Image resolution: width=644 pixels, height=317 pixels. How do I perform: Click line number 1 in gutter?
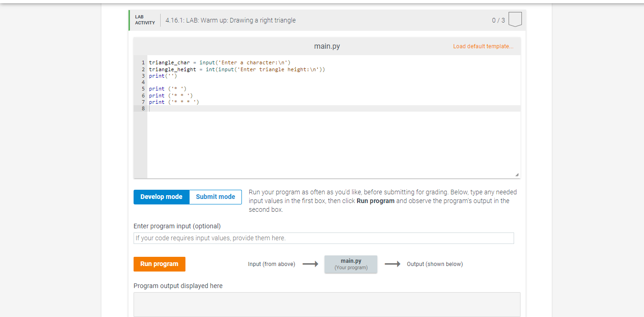(143, 62)
